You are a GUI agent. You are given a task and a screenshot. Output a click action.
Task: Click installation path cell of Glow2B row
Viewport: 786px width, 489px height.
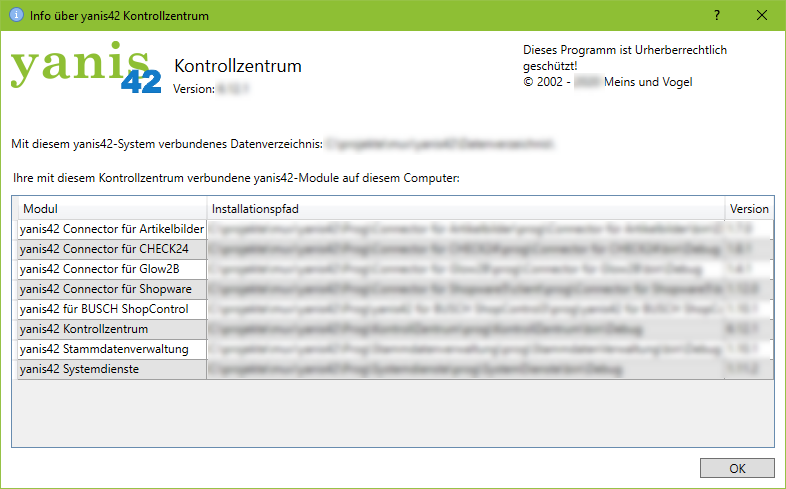(x=466, y=269)
